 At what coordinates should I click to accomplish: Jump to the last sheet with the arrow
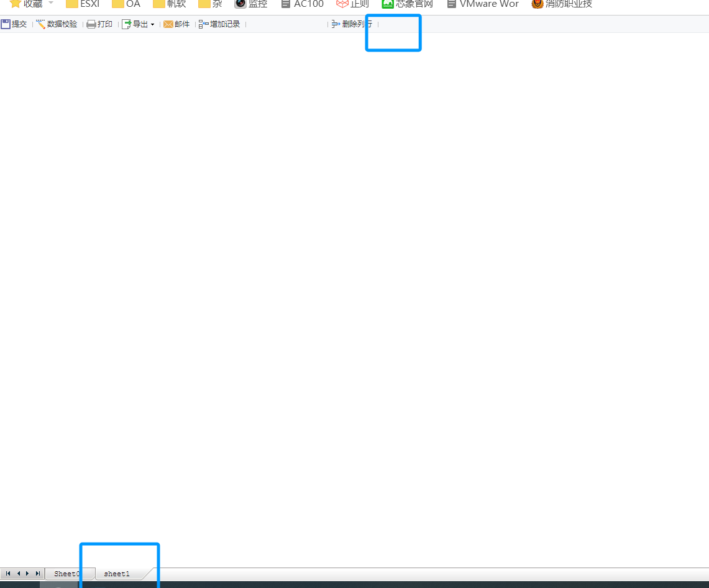[38, 574]
